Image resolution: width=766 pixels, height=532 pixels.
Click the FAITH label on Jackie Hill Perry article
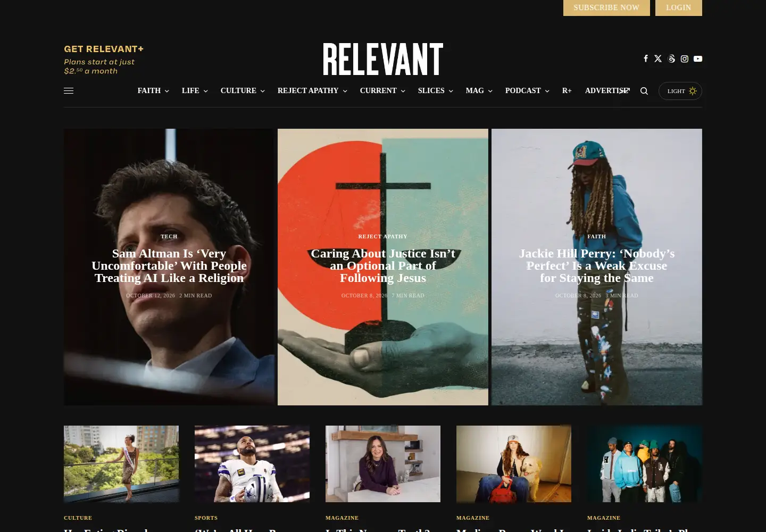coord(597,236)
